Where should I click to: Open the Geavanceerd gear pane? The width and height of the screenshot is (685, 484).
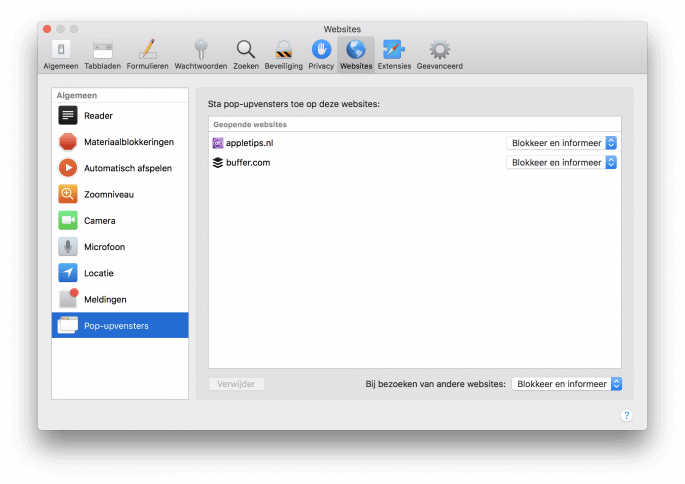point(440,55)
